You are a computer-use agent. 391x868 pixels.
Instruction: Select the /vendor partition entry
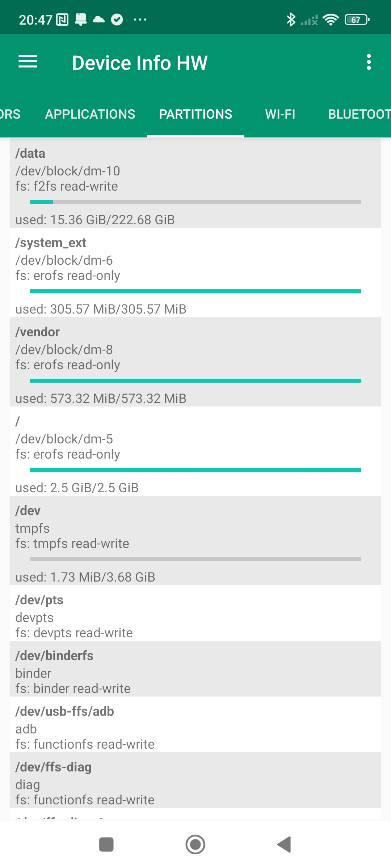coord(195,362)
